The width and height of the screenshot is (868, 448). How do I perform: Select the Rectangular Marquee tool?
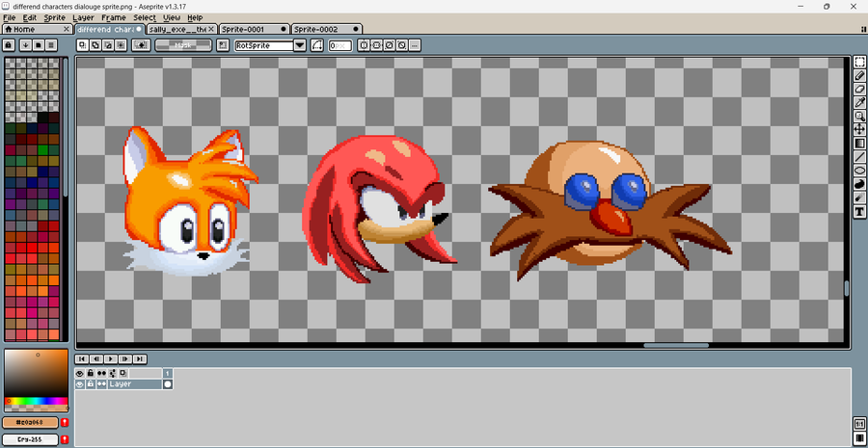pos(859,62)
